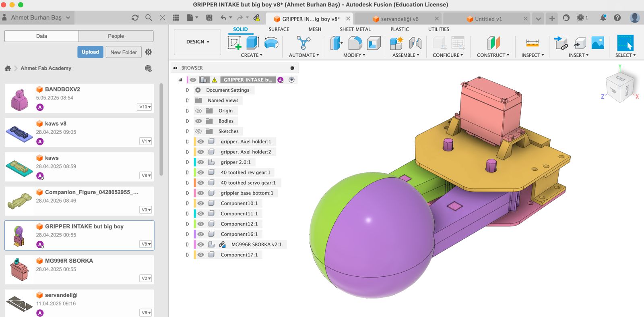
Task: Click the Revolve tool icon
Action: [x=271, y=43]
